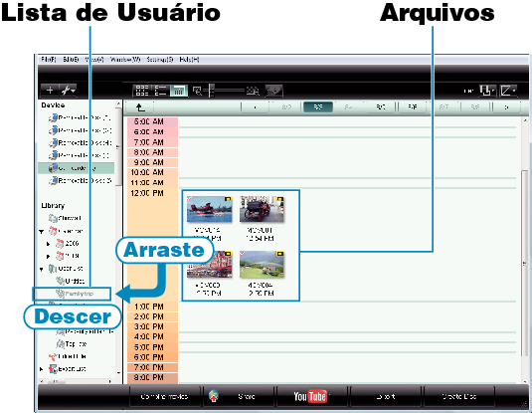Expand the year node below 2009
Screen dimensions: 532x413
click(x=48, y=256)
